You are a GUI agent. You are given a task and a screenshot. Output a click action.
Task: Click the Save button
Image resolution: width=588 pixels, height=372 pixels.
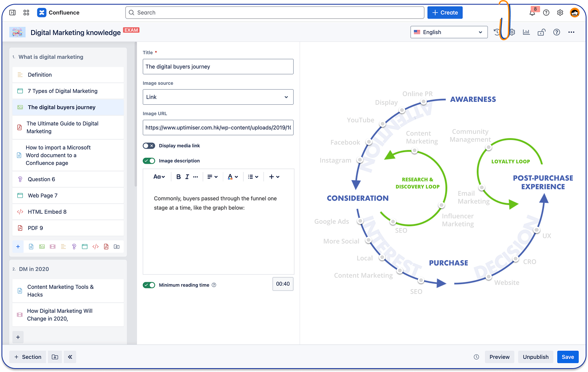(568, 357)
